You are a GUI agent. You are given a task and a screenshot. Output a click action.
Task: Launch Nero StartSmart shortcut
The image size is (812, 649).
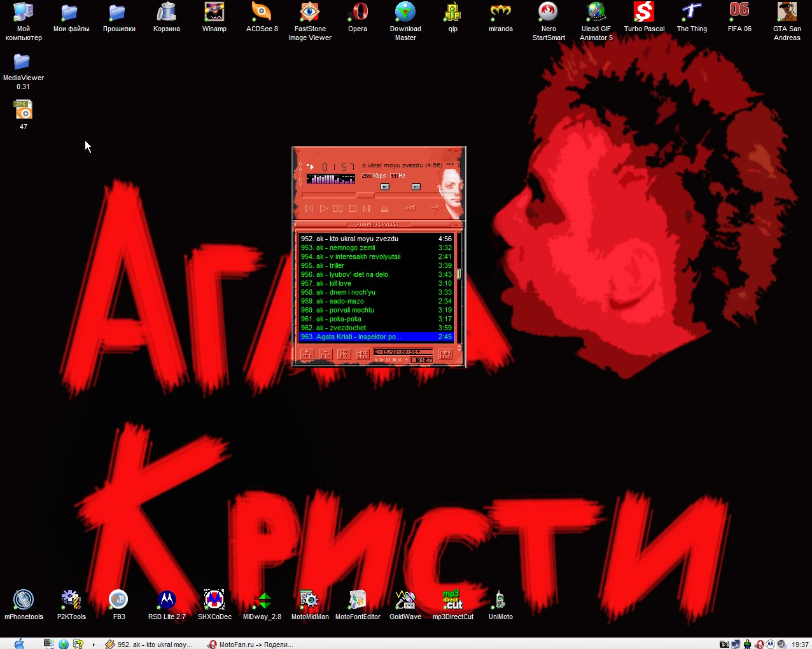click(549, 22)
